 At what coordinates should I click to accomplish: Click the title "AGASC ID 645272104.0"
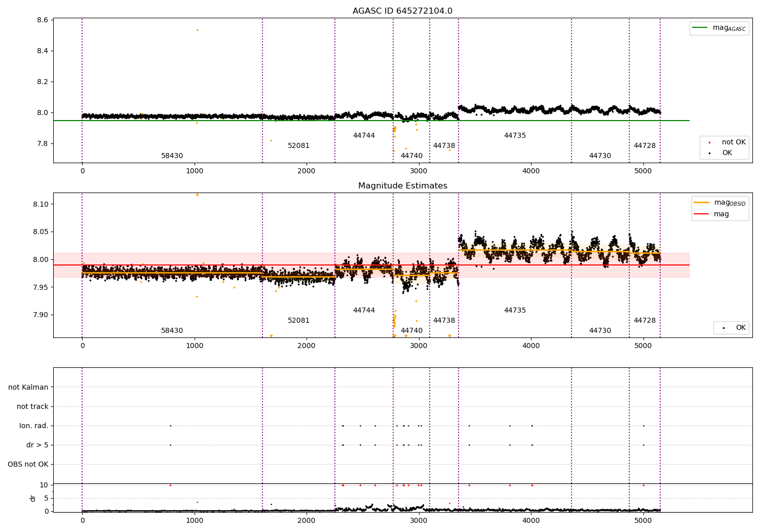tap(402, 11)
